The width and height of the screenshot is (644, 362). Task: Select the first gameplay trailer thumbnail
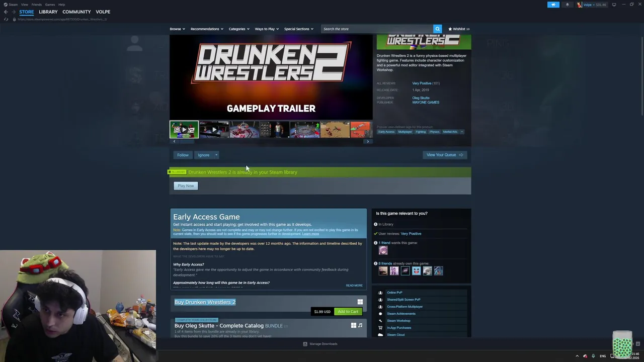(184, 130)
